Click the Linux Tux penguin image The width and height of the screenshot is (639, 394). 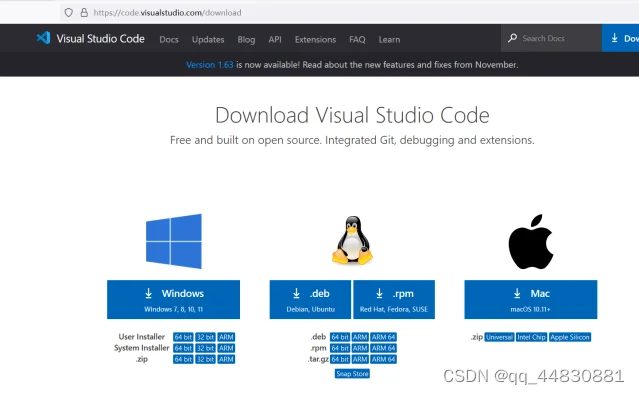pos(353,240)
